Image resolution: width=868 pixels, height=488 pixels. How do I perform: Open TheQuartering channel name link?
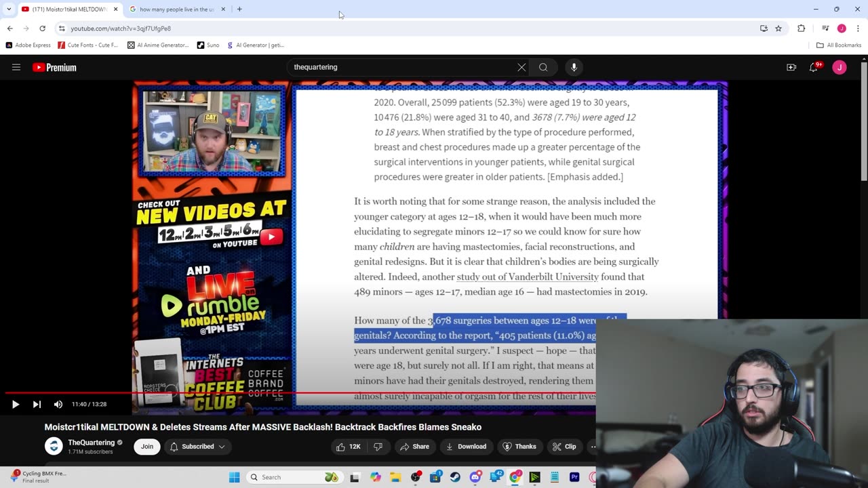click(x=91, y=443)
